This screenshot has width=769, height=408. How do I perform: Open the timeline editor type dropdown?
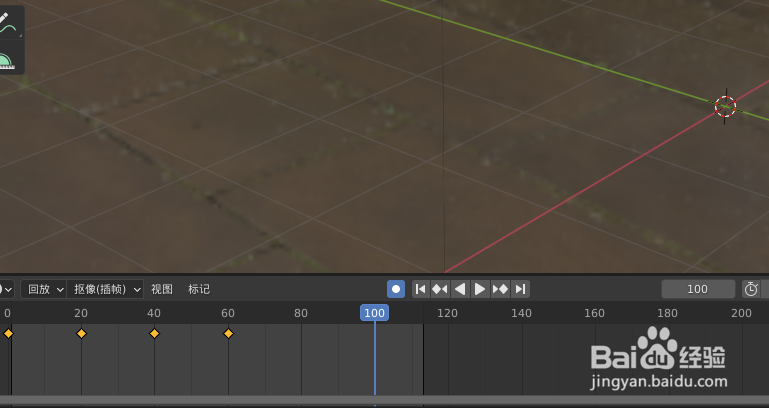coord(6,289)
